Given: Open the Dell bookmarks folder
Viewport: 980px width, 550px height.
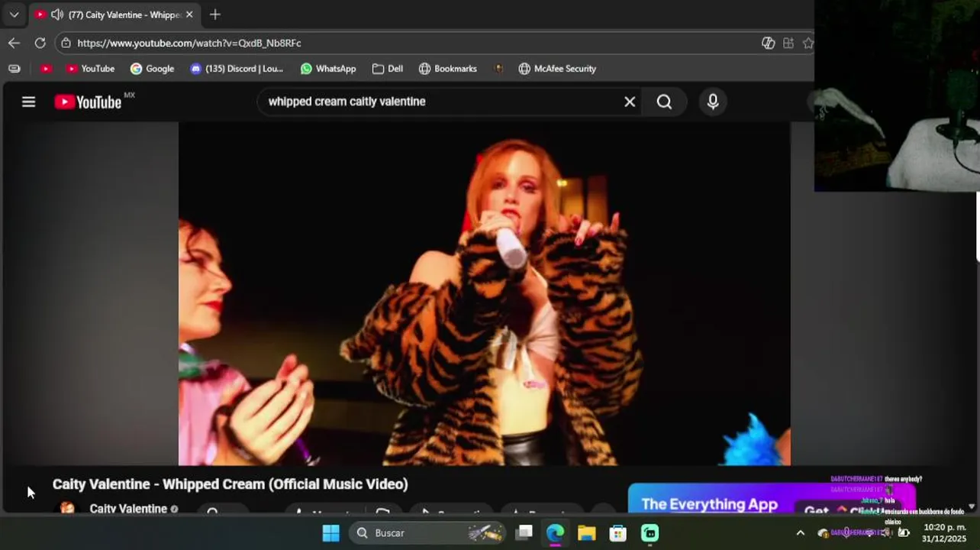Looking at the screenshot, I should tap(388, 69).
